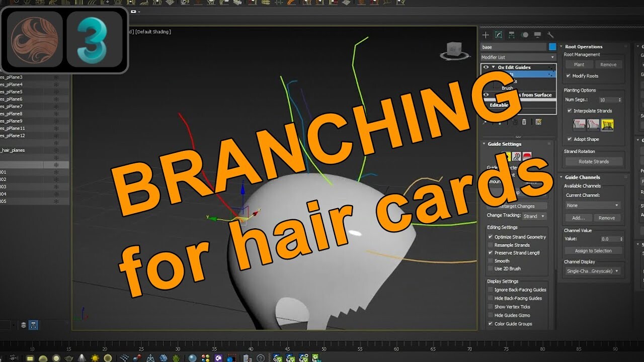Click the Hierarchy panel icon
Screen dimensions: 644x362
pyautogui.click(x=512, y=35)
